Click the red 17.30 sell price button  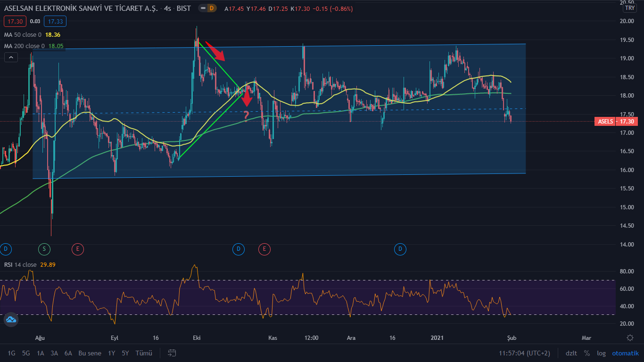(x=15, y=21)
